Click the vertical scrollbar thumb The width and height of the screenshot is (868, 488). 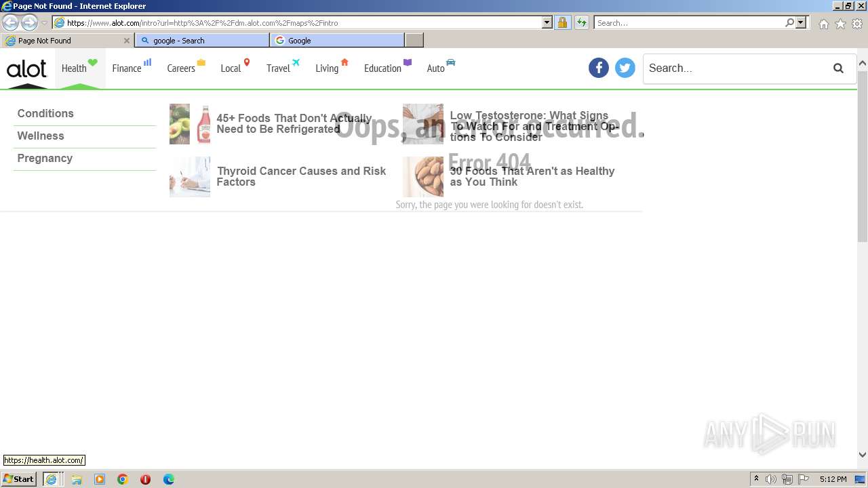click(x=863, y=155)
